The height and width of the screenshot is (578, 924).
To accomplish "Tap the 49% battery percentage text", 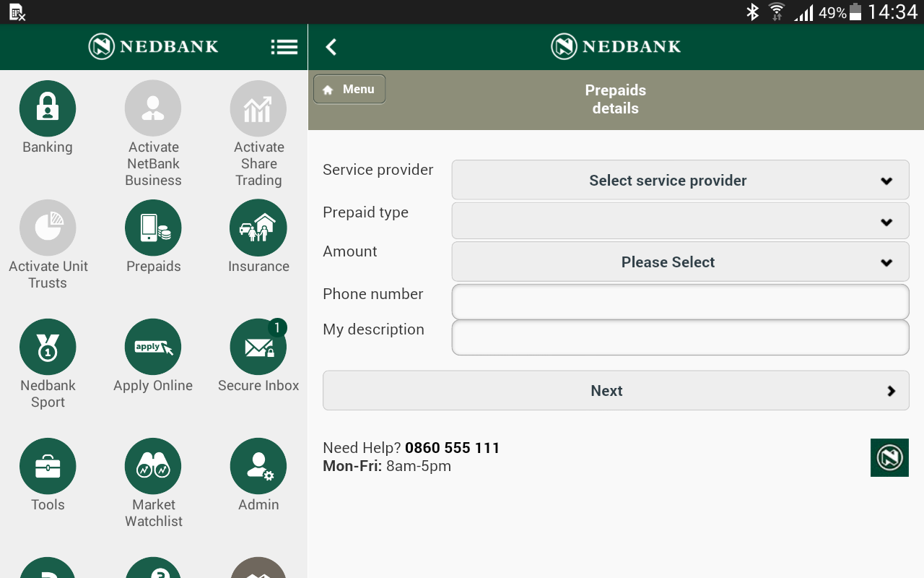I will click(832, 13).
